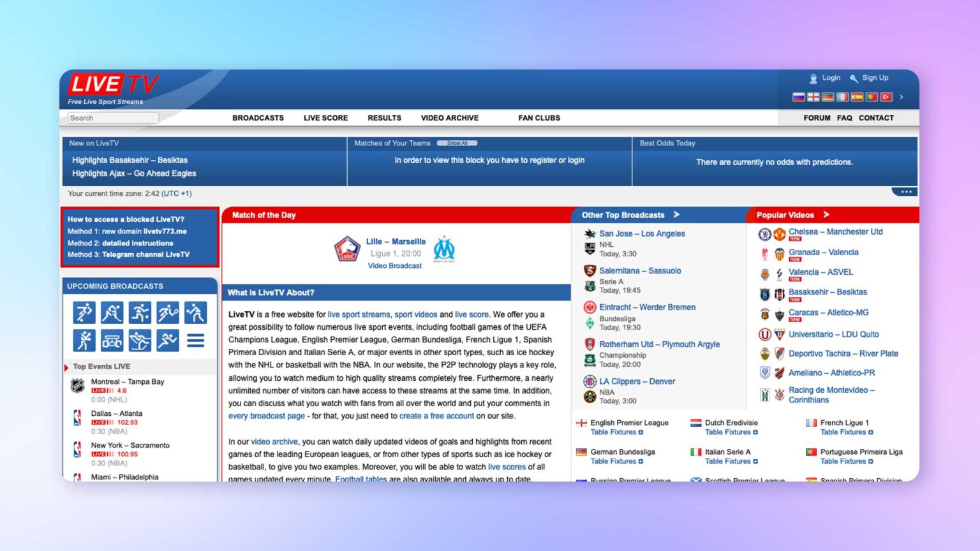Open the UTC +1 time zone link
980x551 pixels.
pos(176,193)
